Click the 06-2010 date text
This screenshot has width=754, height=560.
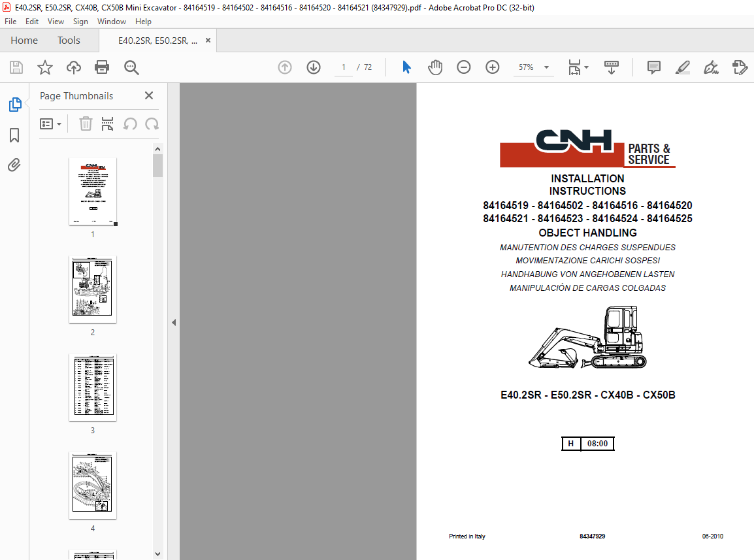(713, 536)
